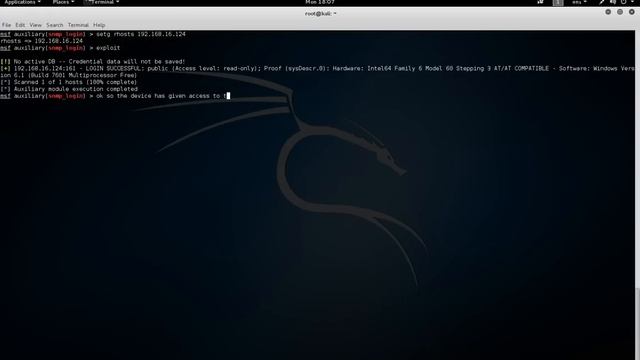Click the terminal vertical scrollbar thumb
Screen dimensions: 640x360
coord(638,324)
